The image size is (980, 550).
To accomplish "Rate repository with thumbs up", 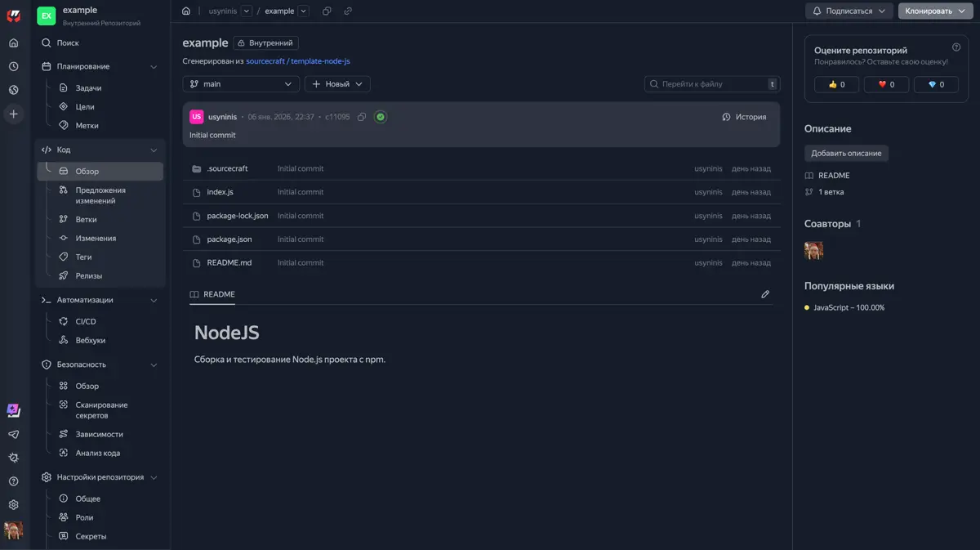I will [x=836, y=84].
